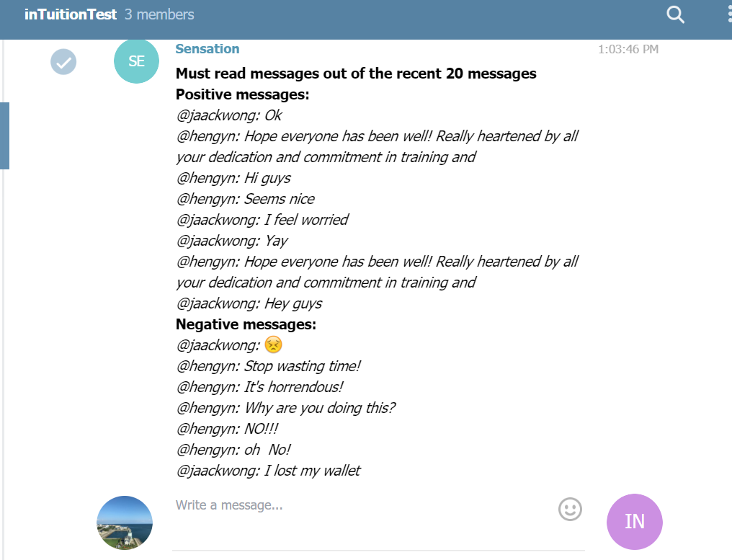Open @hengyn mention before Hi guys
This screenshot has width=732, height=560.
point(208,178)
